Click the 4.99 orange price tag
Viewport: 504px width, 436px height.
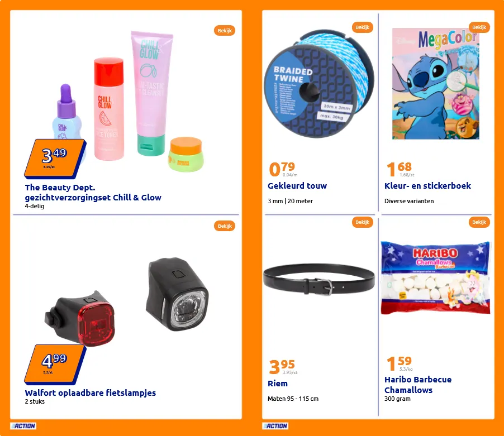click(x=55, y=364)
